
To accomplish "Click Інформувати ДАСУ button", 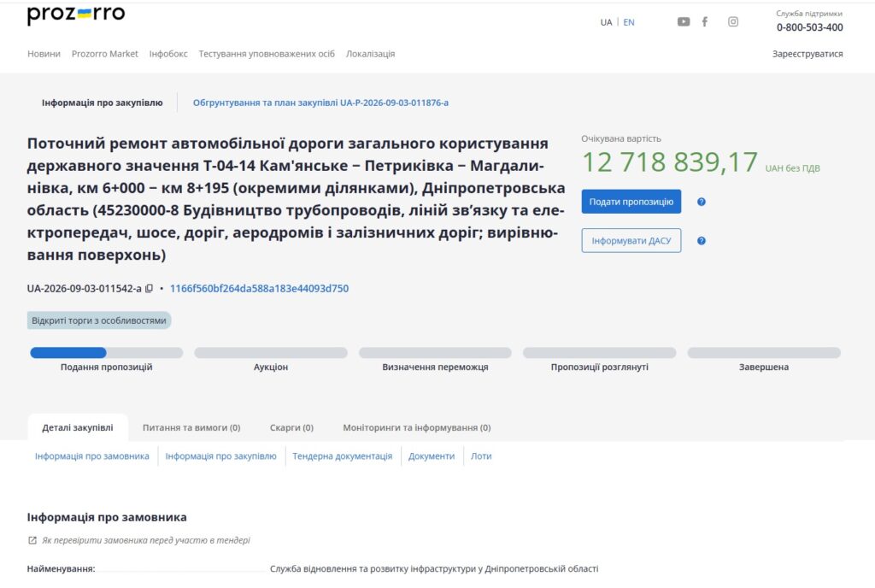I will point(631,240).
